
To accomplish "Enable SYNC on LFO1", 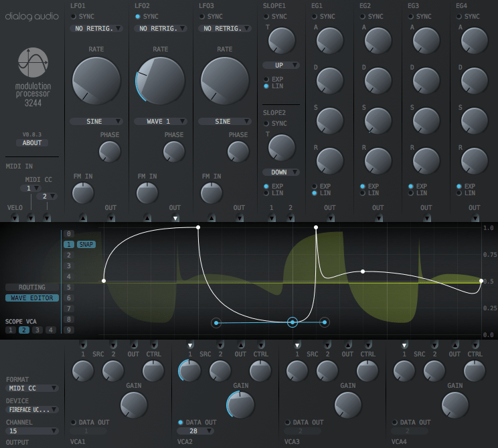I will (x=74, y=17).
